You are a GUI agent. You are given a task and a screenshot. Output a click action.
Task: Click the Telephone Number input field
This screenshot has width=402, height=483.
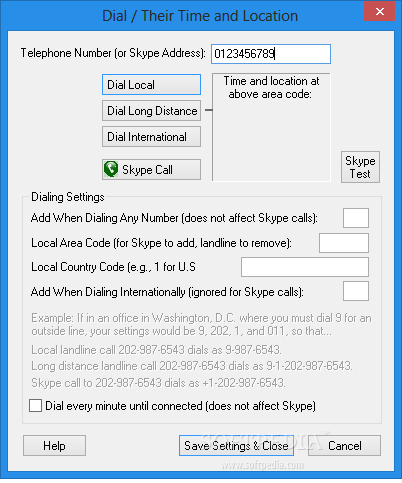pos(271,54)
